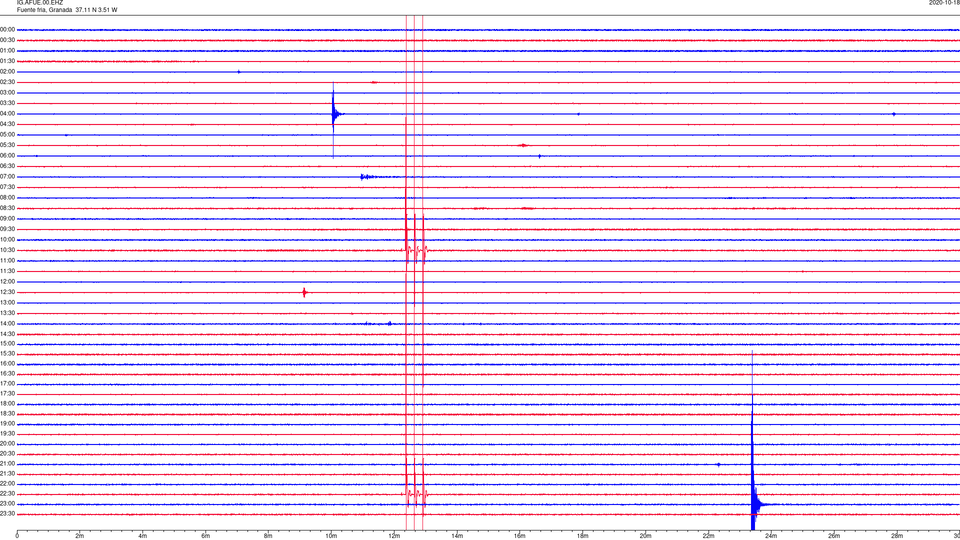Select the 12:30 time row label

pos(7,292)
